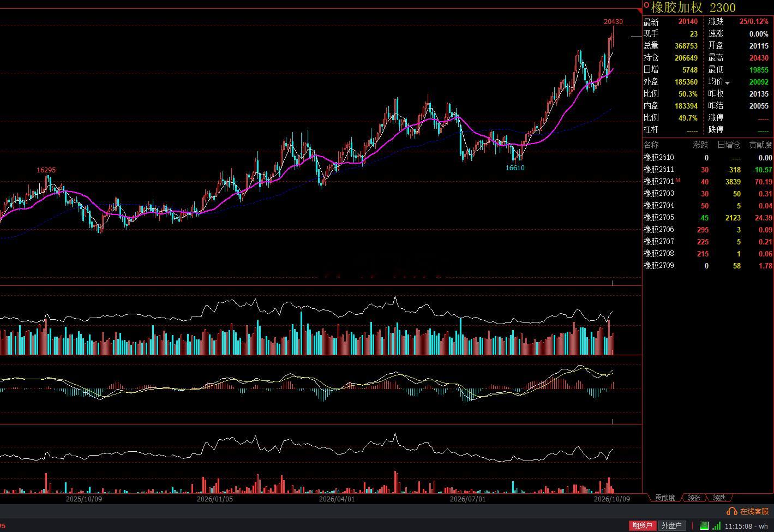
Task: Select the 橡胶2611 contract row
Action: 708,170
